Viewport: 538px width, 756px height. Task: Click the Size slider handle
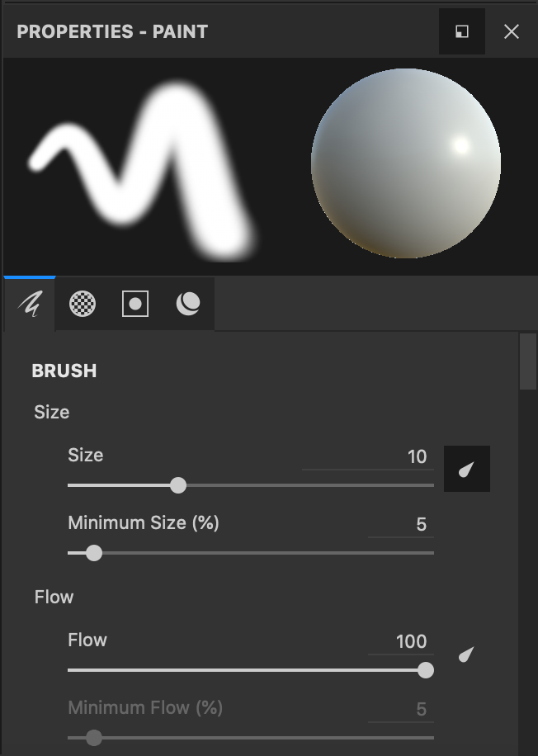[178, 485]
